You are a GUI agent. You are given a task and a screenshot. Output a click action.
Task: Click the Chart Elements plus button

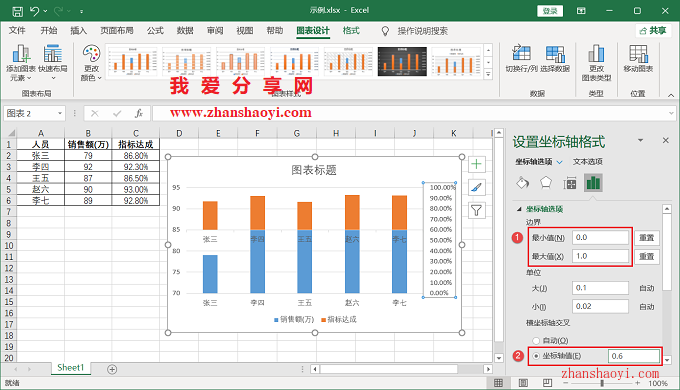[x=476, y=164]
